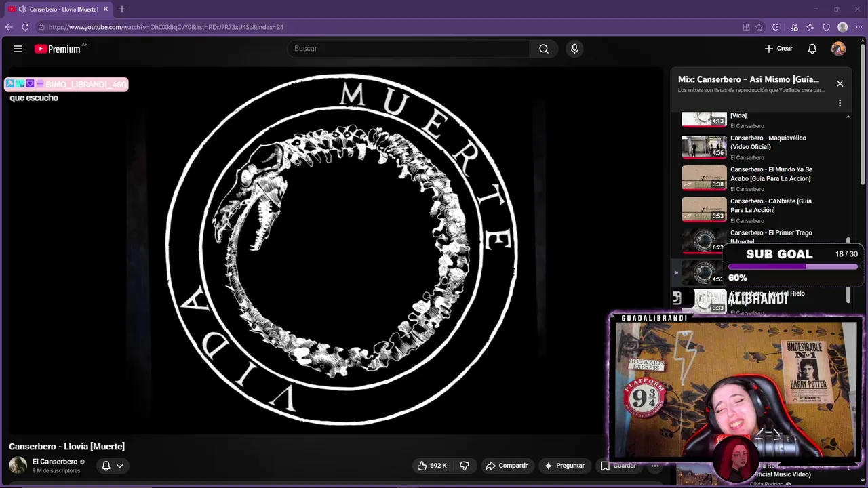The image size is (868, 488).
Task: Reload the current browser page
Action: coord(25,27)
